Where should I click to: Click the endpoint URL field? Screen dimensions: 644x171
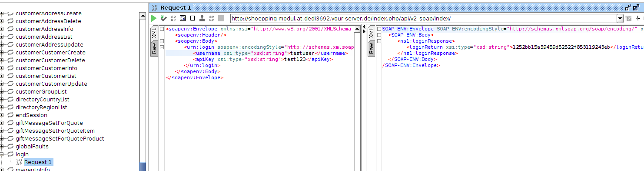click(423, 18)
